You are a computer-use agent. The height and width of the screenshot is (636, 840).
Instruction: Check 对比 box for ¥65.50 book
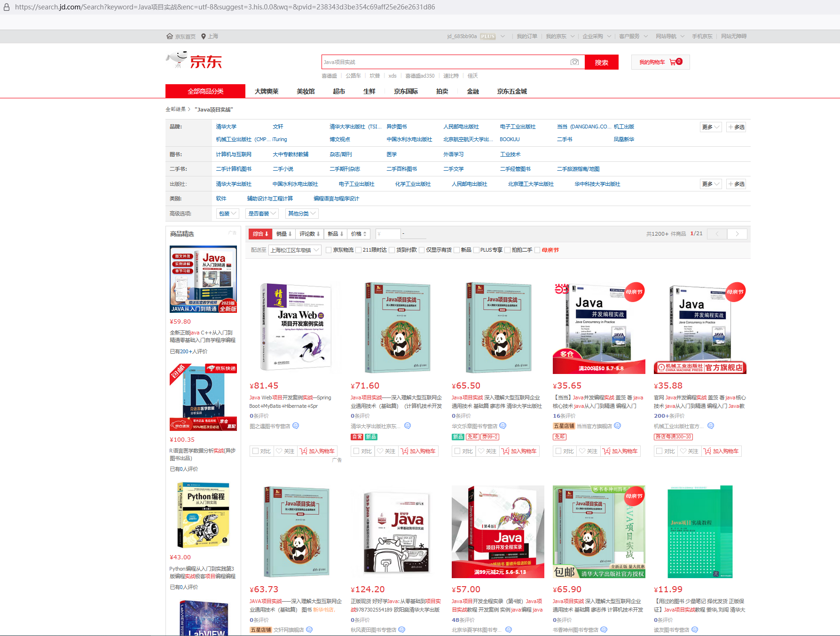click(x=458, y=451)
